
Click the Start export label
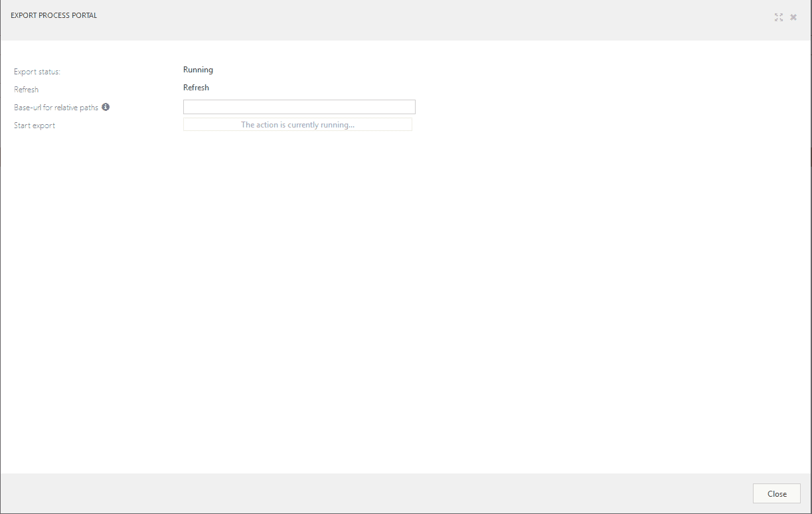(x=34, y=125)
